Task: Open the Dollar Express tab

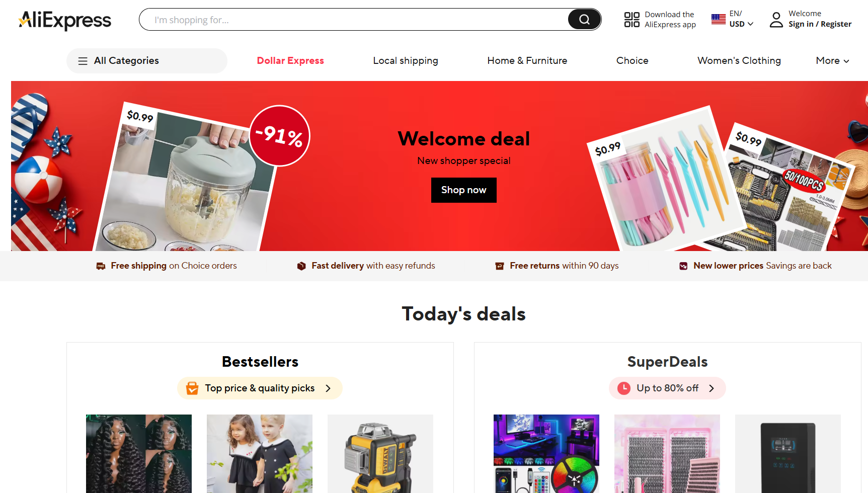Action: tap(290, 61)
